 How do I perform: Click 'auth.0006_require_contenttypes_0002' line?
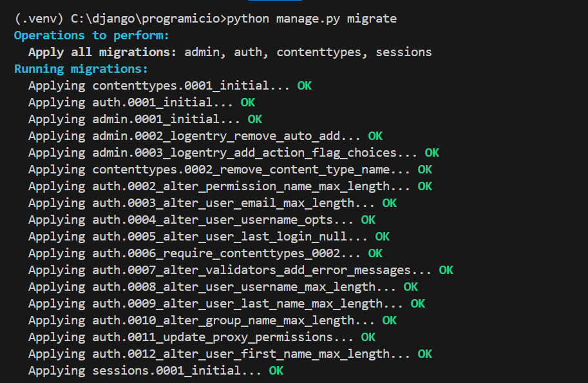(205, 253)
